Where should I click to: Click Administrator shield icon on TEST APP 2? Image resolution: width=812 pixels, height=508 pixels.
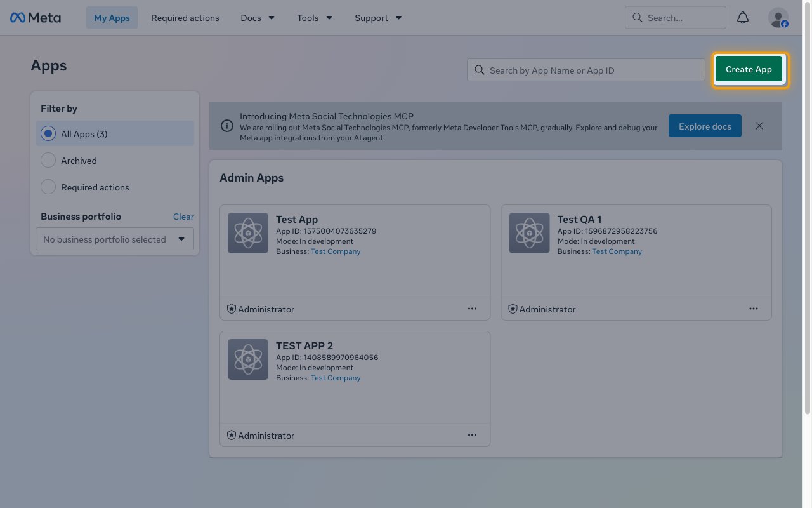(x=232, y=435)
